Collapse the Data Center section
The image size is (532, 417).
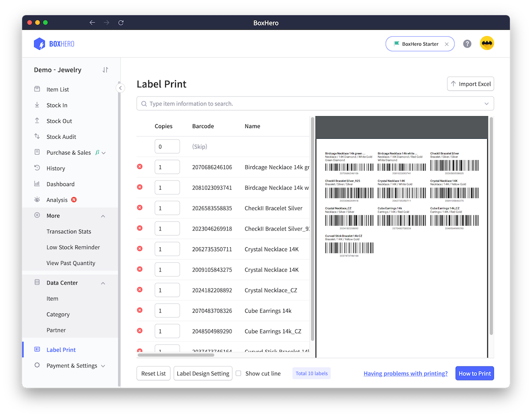click(x=103, y=283)
